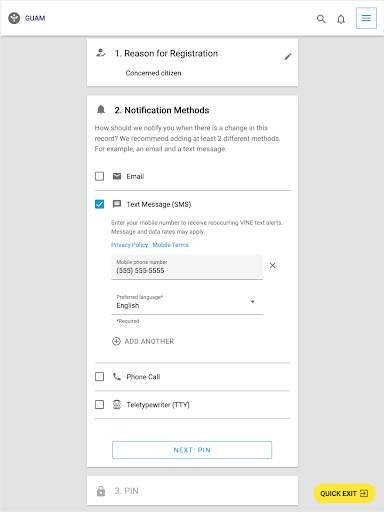
Task: Click the SMS chat bubble icon
Action: tap(117, 204)
